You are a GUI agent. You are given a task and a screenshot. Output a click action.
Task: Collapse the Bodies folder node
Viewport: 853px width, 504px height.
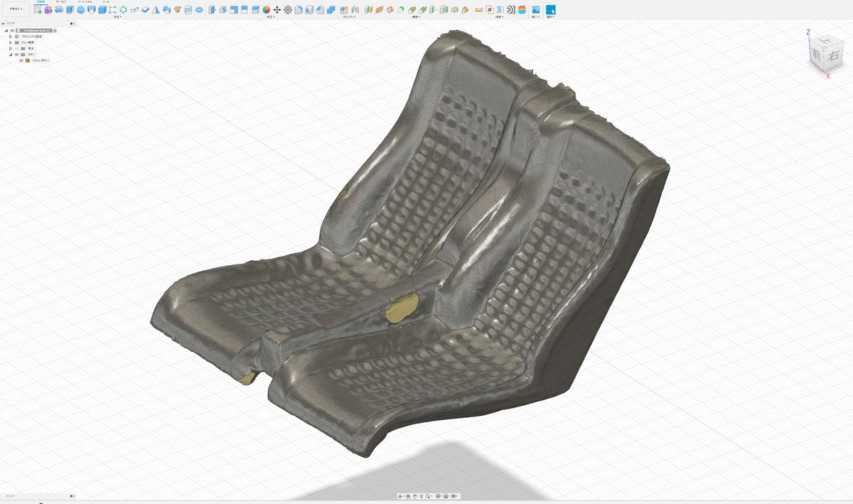click(10, 54)
